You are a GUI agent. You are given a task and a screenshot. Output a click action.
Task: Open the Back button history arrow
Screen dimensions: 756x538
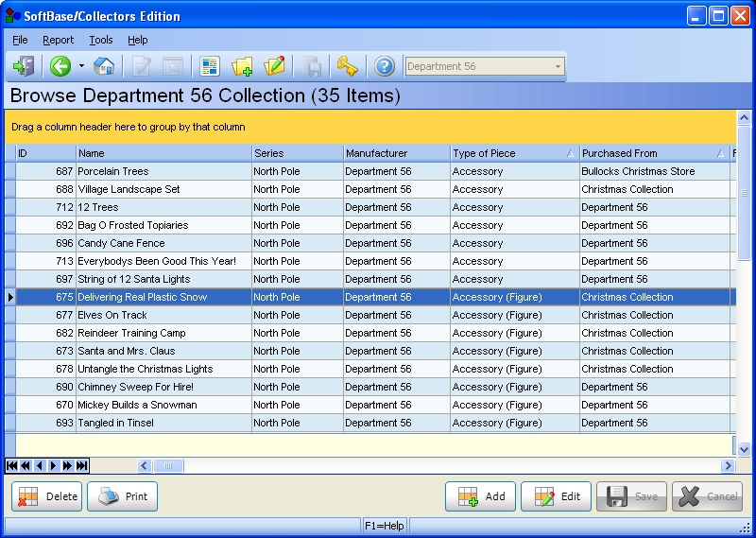pos(81,66)
